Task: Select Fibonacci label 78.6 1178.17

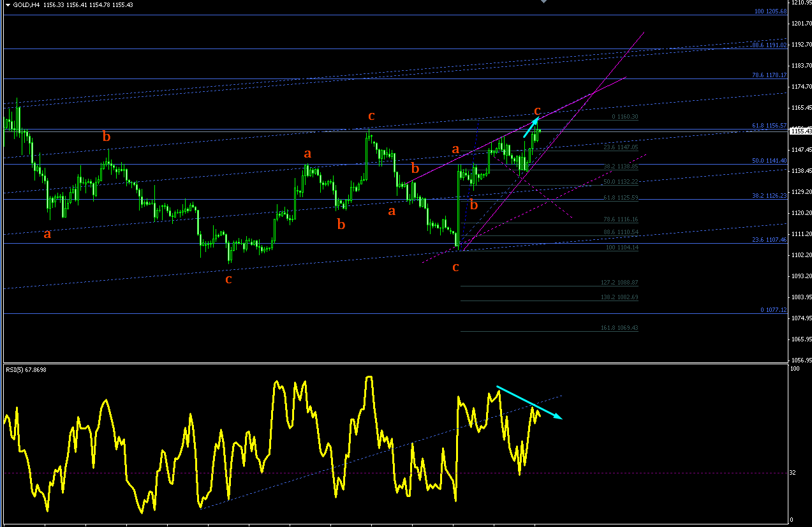Action: 770,75
